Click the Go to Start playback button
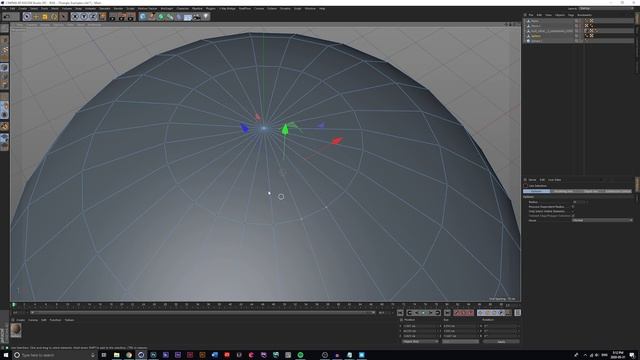The height and width of the screenshot is (360, 640). pos(400,313)
